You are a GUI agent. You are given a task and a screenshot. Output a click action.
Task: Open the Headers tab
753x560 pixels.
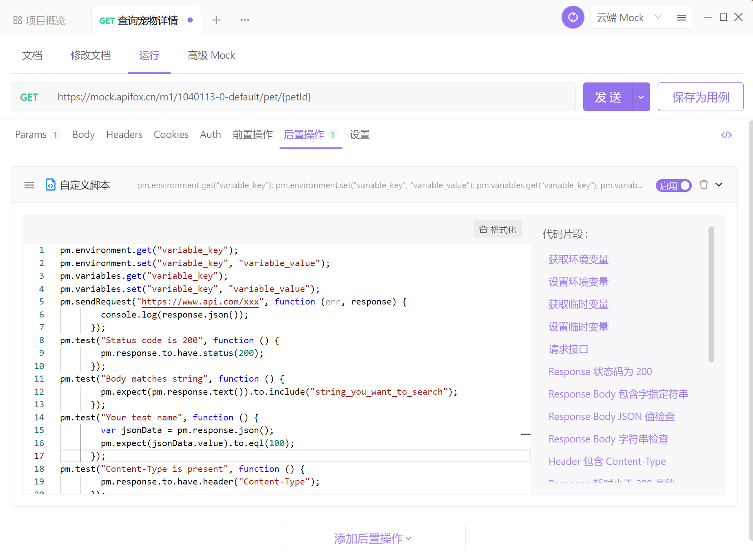click(124, 135)
